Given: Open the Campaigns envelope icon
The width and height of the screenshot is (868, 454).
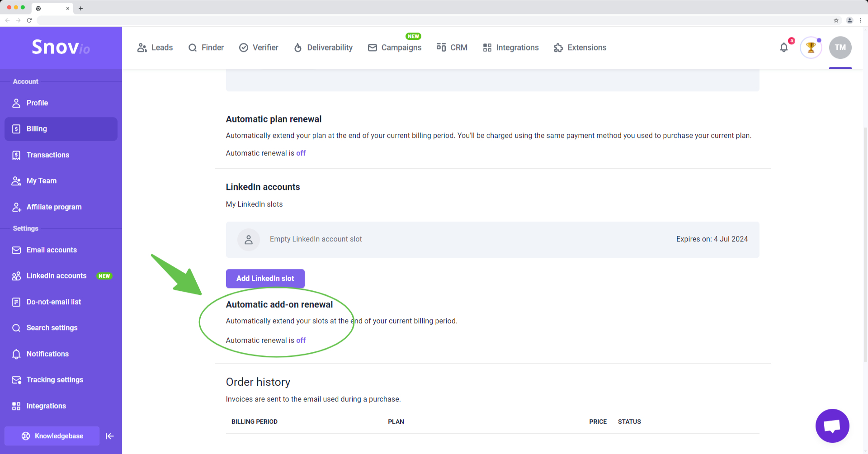Looking at the screenshot, I should pyautogui.click(x=373, y=47).
